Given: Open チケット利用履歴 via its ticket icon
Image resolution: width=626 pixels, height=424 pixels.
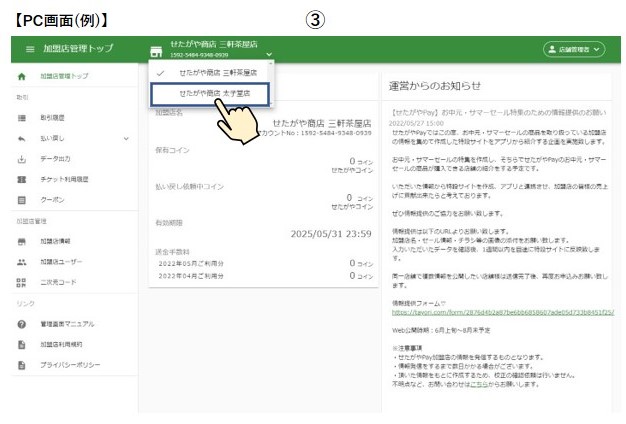Looking at the screenshot, I should (22, 180).
